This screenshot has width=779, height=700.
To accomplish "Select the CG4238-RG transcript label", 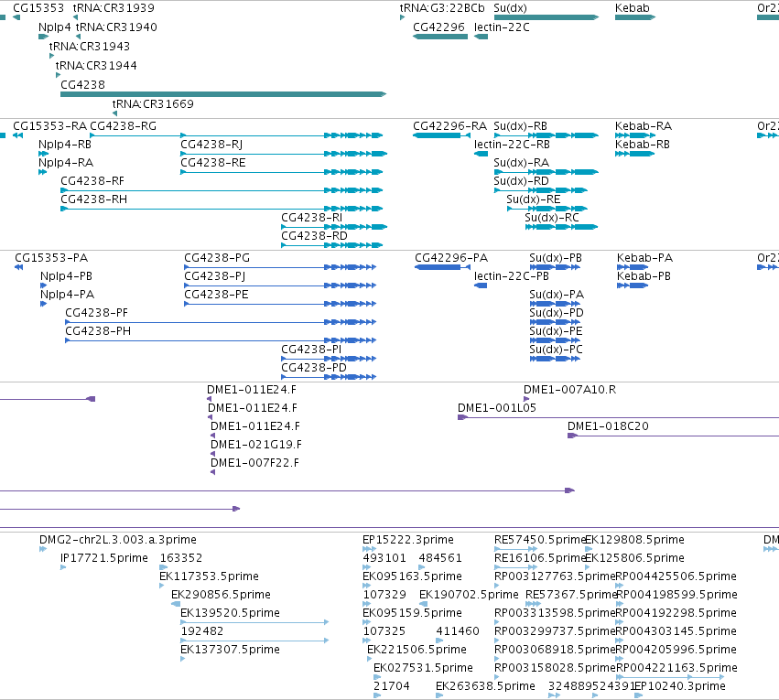I will (x=124, y=126).
